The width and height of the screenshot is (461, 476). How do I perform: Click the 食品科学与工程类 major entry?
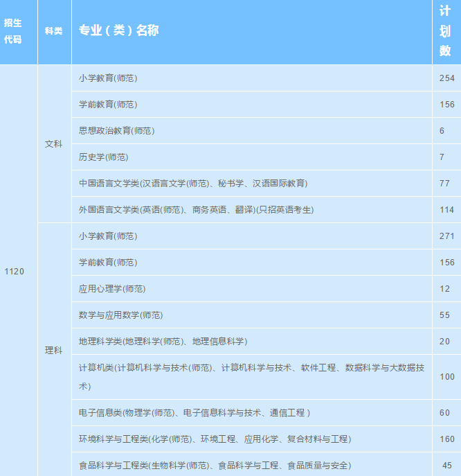pyautogui.click(x=215, y=465)
